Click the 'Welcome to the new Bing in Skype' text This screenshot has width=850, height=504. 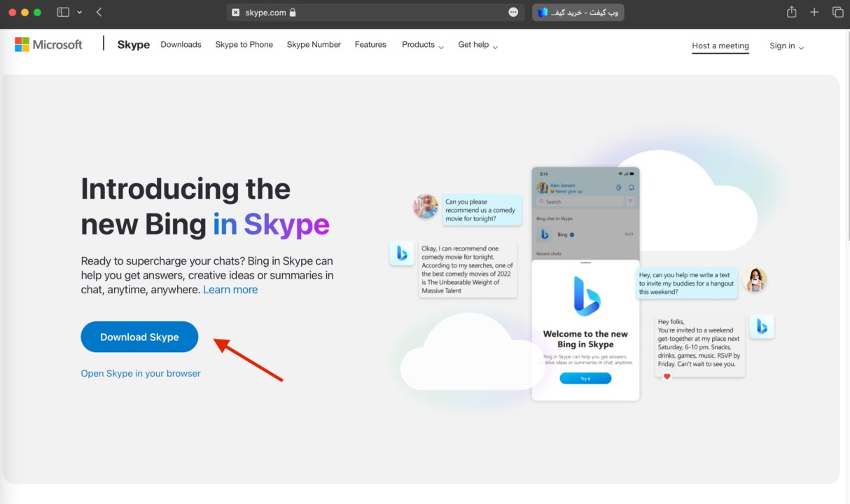tap(585, 339)
